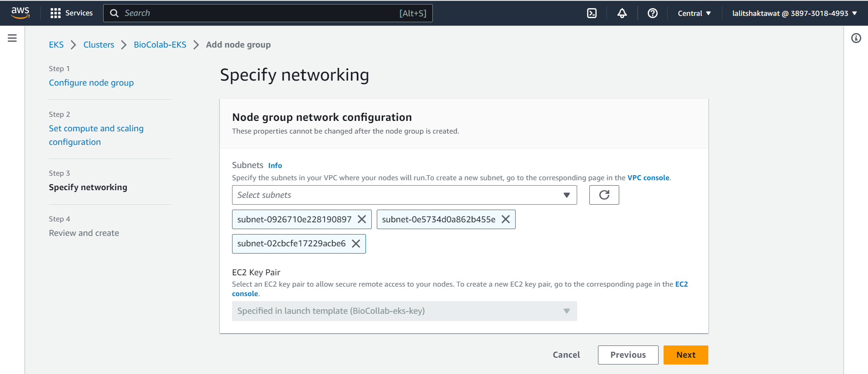This screenshot has width=868, height=374.
Task: Refresh the subnets list
Action: click(604, 195)
